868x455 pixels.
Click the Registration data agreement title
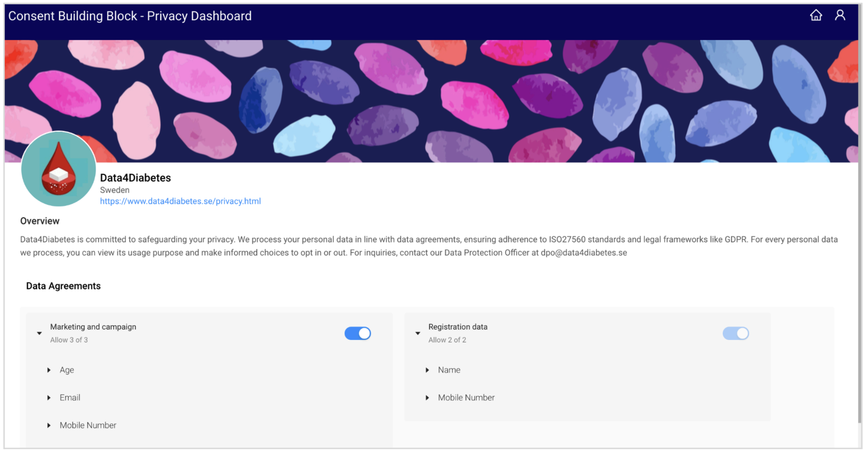(x=457, y=327)
